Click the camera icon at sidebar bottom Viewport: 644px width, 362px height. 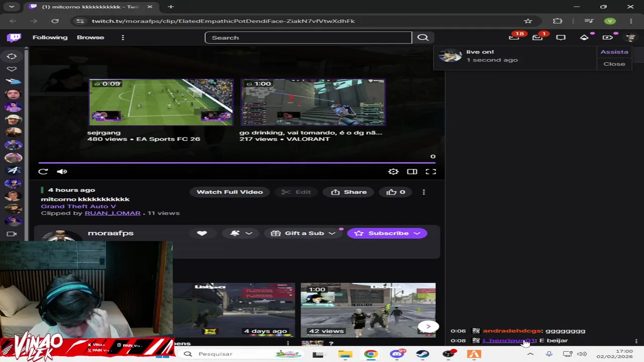click(x=12, y=234)
